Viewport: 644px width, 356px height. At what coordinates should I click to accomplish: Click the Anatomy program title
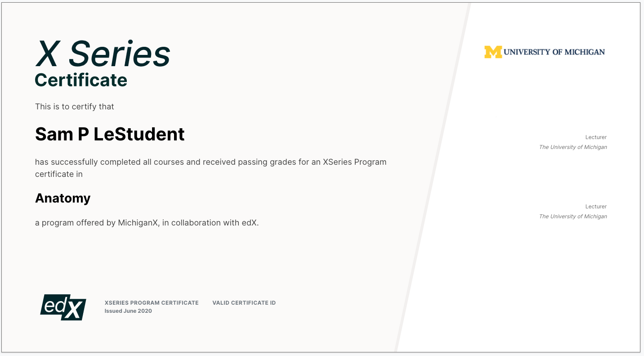click(63, 198)
